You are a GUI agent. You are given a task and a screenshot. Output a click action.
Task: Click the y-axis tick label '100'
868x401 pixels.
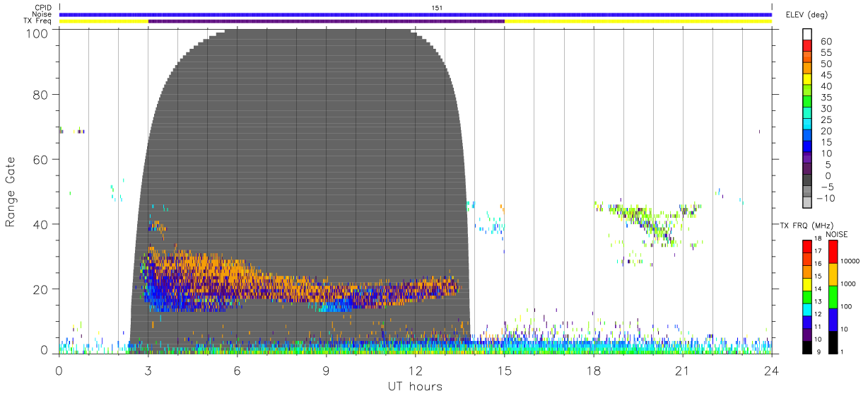tap(38, 33)
